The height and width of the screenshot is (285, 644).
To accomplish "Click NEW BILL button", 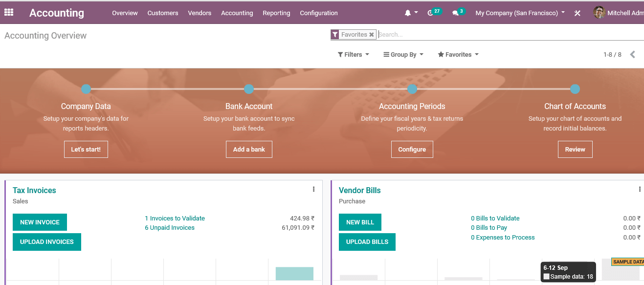I will (x=360, y=222).
